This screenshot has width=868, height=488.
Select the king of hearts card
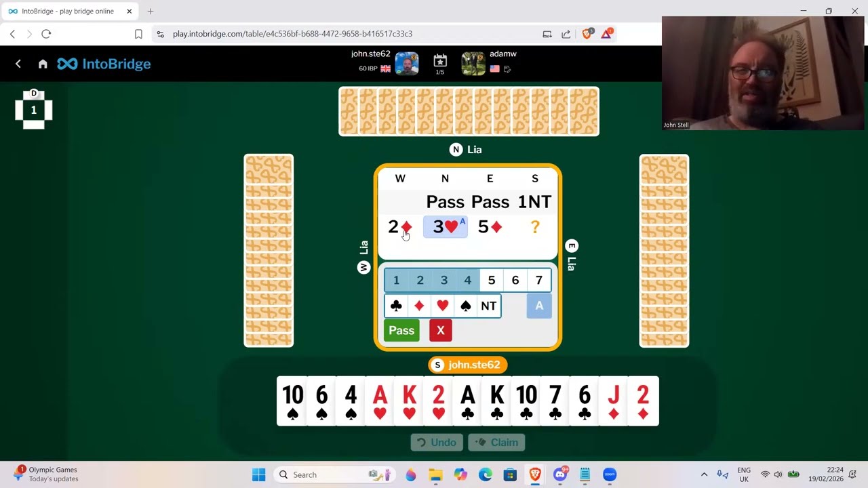pos(409,401)
